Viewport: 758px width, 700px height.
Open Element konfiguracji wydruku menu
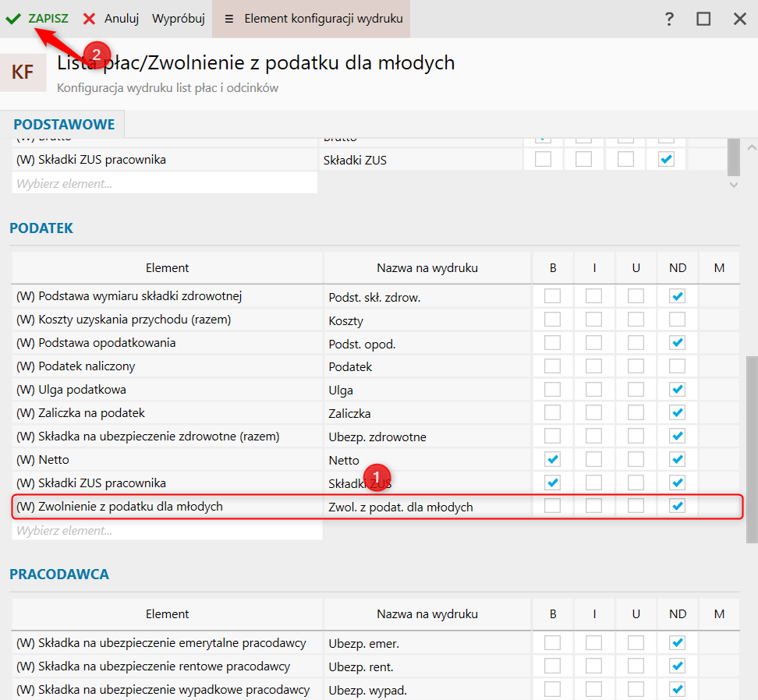click(311, 19)
